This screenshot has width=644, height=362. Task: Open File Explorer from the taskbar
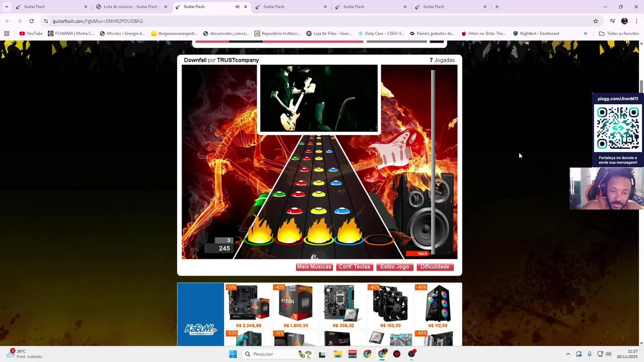click(x=338, y=354)
